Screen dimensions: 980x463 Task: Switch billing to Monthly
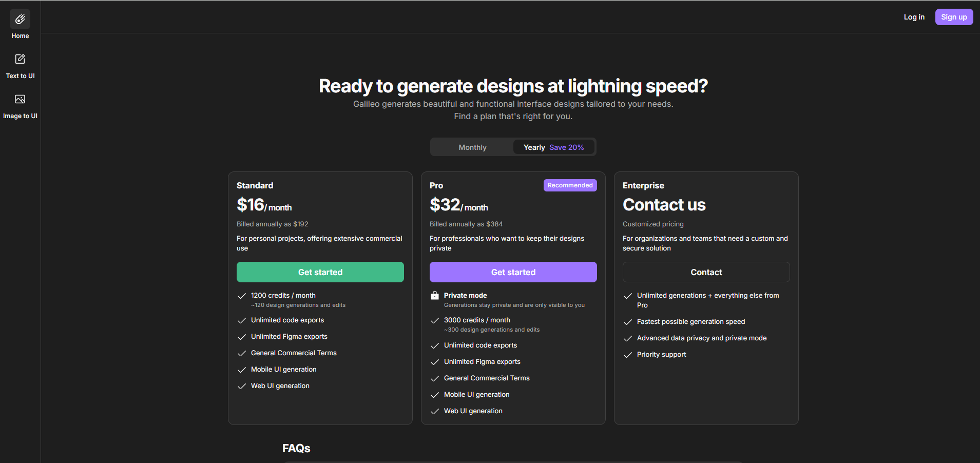(x=472, y=147)
